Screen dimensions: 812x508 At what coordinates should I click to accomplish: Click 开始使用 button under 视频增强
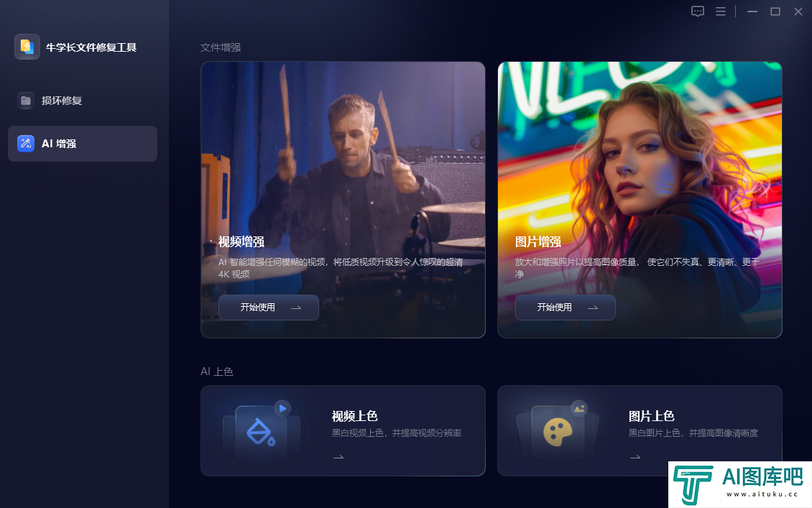coord(268,308)
